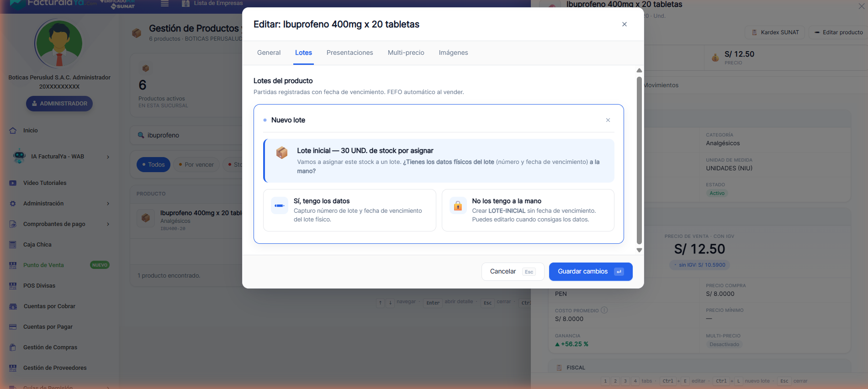Open Video Tutoriales icon in sidebar
This screenshot has height=389, width=868.
click(x=13, y=183)
